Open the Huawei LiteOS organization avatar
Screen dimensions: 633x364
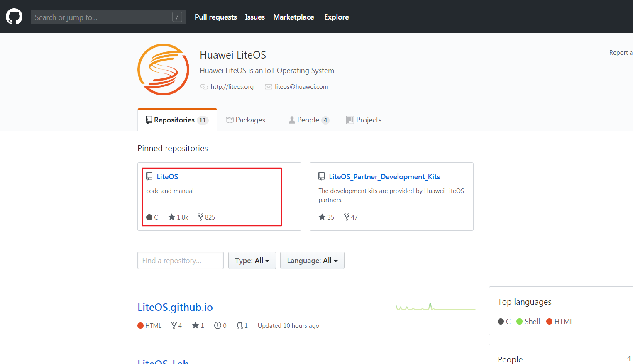[163, 69]
